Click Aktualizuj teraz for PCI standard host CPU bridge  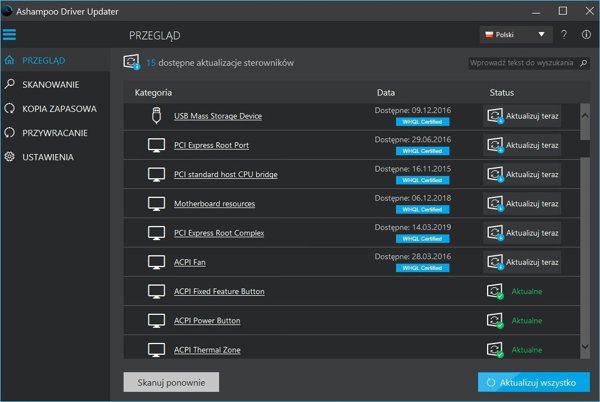coord(522,174)
